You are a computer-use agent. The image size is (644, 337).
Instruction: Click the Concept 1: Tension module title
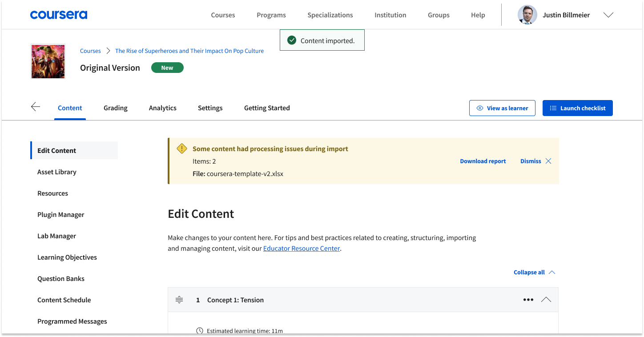click(235, 300)
